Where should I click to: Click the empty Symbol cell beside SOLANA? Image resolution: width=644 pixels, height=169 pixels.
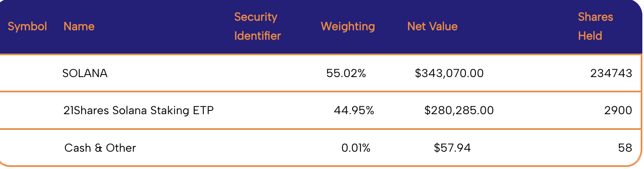coord(27,73)
